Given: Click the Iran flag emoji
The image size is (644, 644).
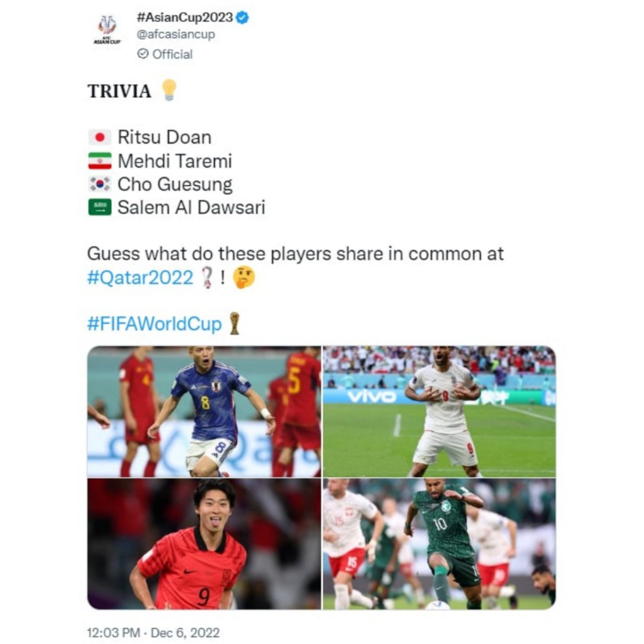Looking at the screenshot, I should point(100,161).
